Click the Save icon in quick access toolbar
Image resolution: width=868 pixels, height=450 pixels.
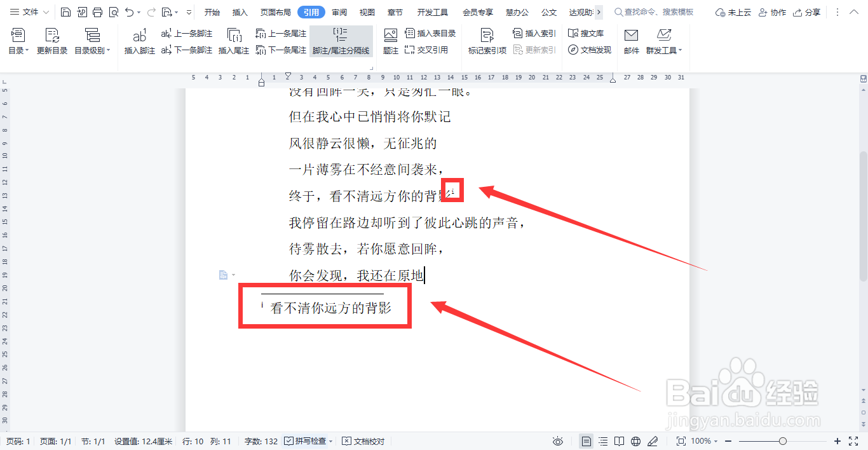pyautogui.click(x=66, y=12)
